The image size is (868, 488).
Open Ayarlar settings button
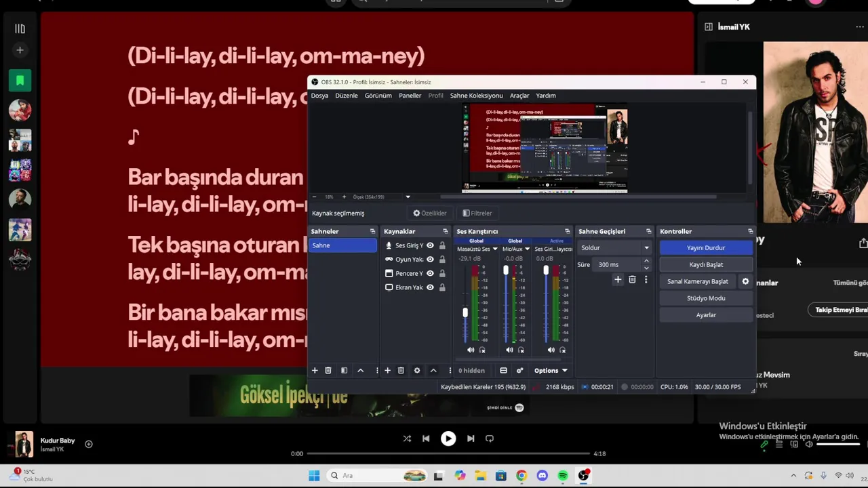click(706, 315)
